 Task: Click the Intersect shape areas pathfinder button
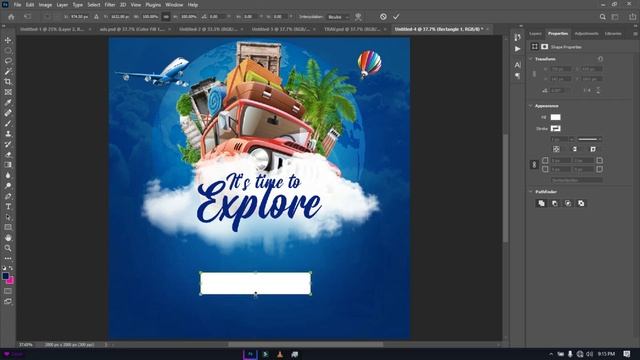pyautogui.click(x=568, y=203)
